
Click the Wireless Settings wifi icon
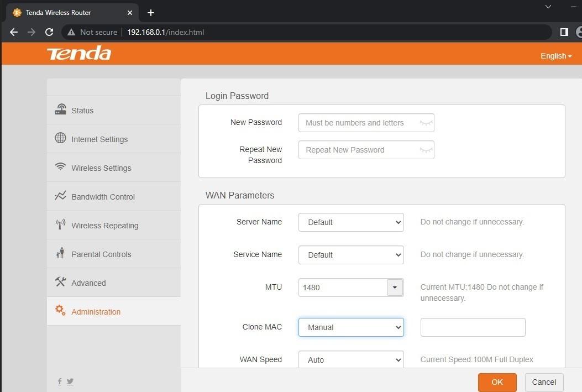pyautogui.click(x=60, y=166)
